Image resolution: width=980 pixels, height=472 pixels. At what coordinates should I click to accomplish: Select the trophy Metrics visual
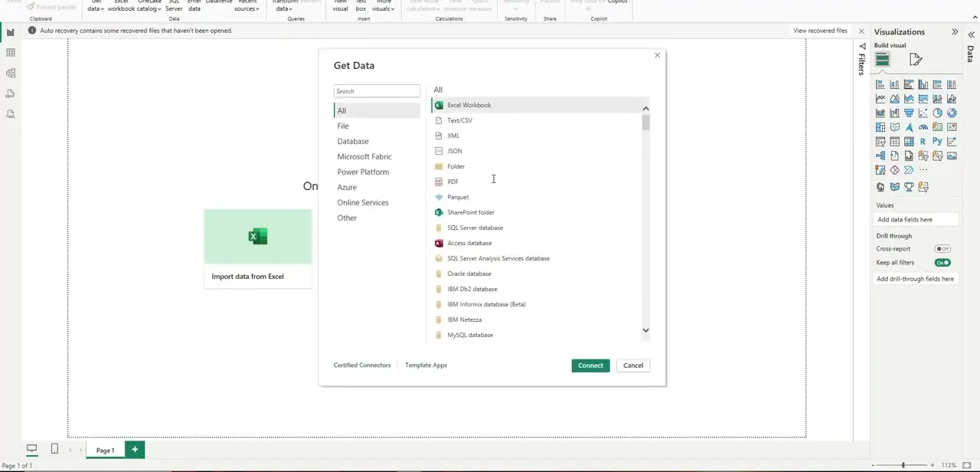pyautogui.click(x=909, y=187)
